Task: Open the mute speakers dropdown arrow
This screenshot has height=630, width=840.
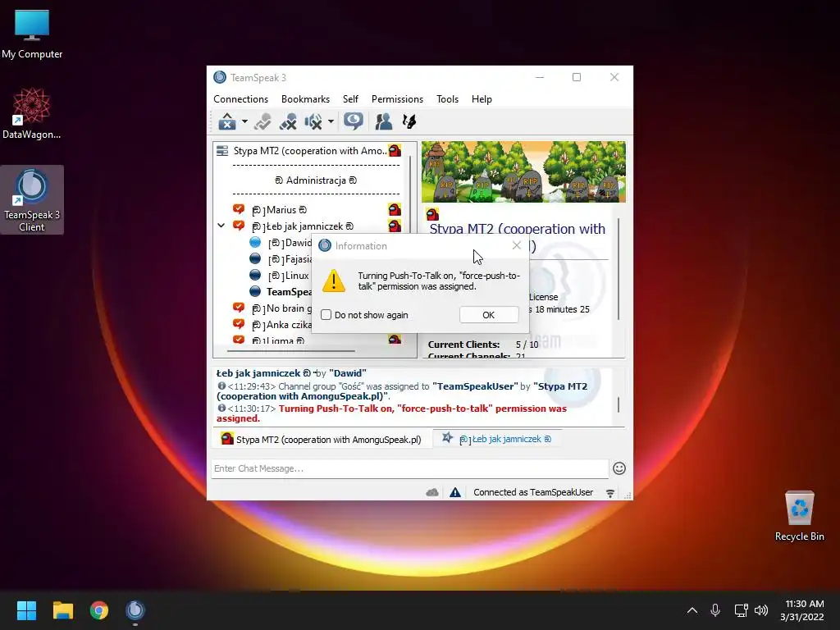Action: pos(331,121)
